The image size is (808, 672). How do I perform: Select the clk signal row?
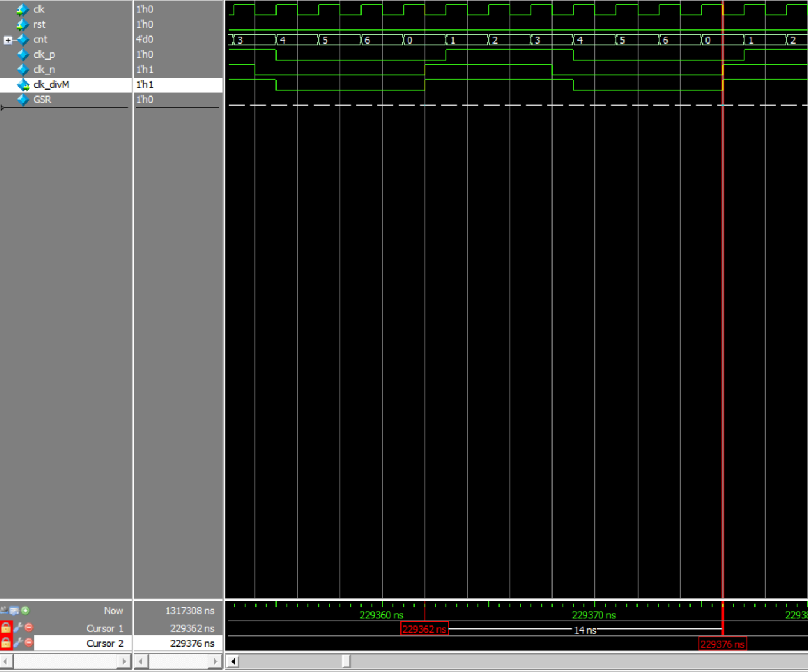coord(39,9)
